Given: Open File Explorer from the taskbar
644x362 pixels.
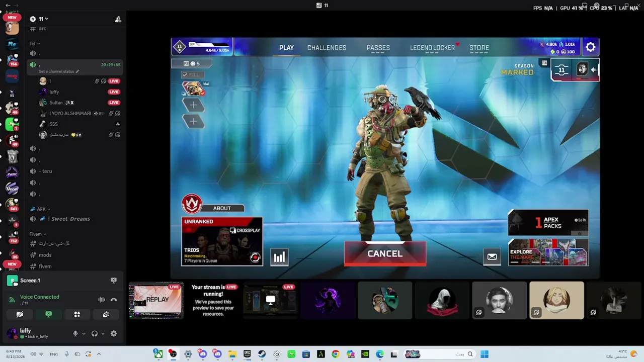Looking at the screenshot, I should point(232,354).
